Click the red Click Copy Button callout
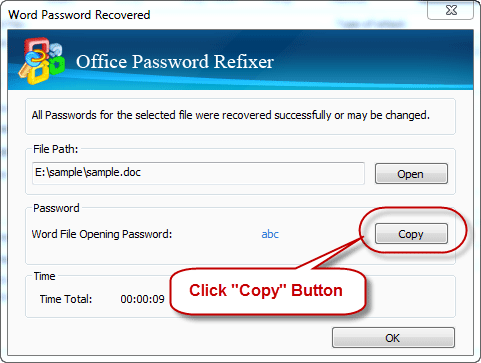The width and height of the screenshot is (481, 363). click(x=268, y=291)
